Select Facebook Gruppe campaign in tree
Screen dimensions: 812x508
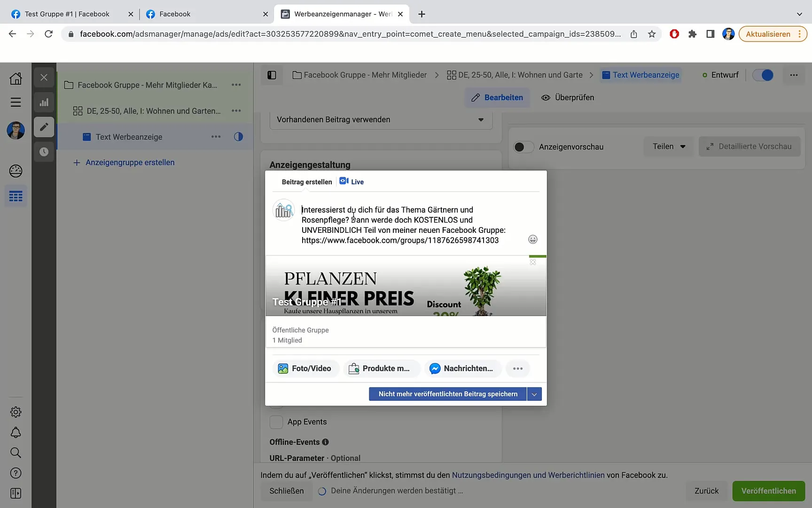pyautogui.click(x=148, y=85)
